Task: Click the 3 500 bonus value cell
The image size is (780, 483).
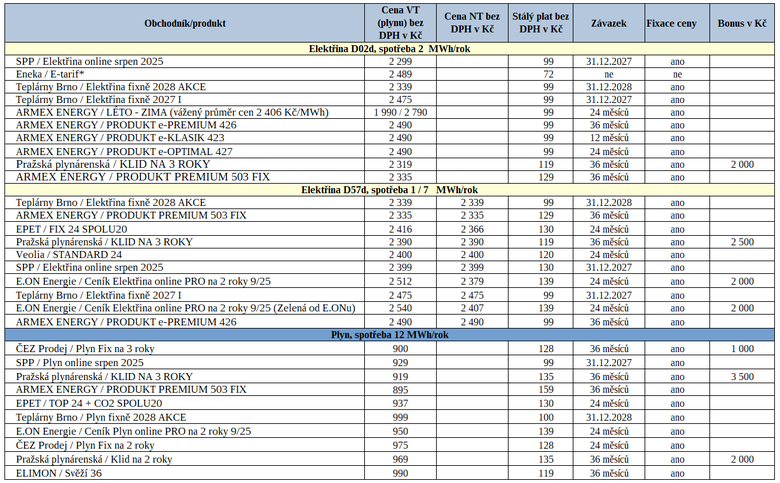Action: (743, 376)
